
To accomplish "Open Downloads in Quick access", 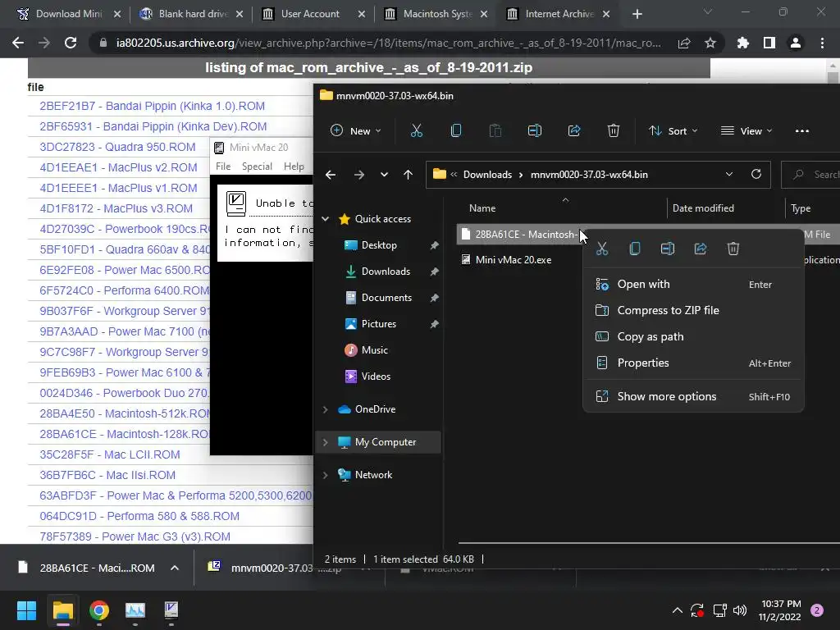I will (x=386, y=272).
